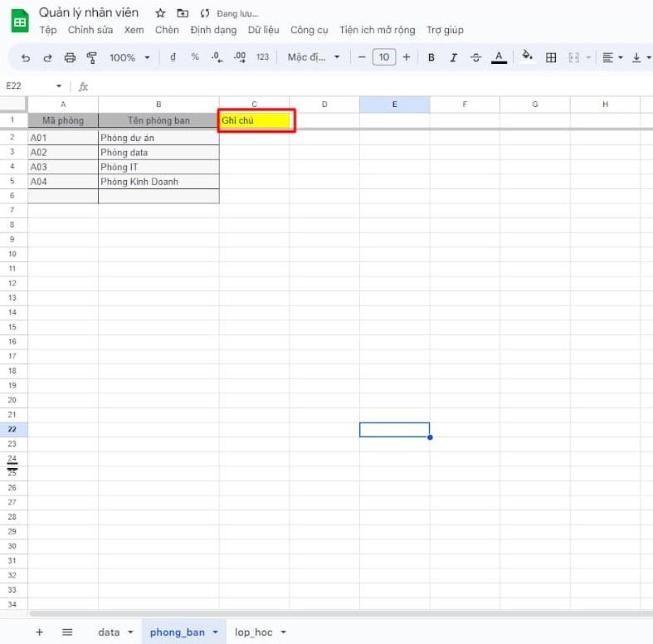Select column E header
The image size is (653, 644).
tap(394, 104)
